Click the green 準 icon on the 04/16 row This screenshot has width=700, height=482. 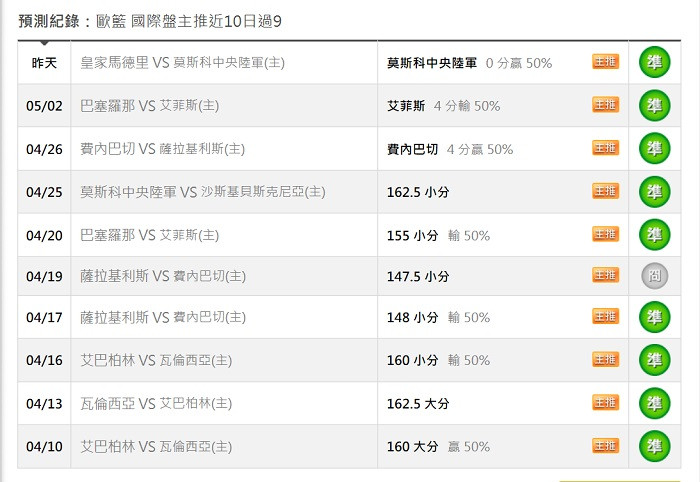tap(654, 360)
